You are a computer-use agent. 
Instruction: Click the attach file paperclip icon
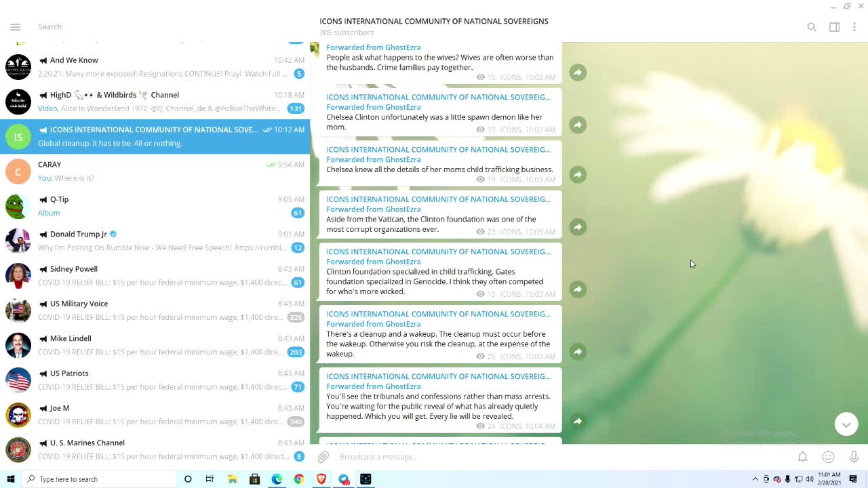coord(323,457)
